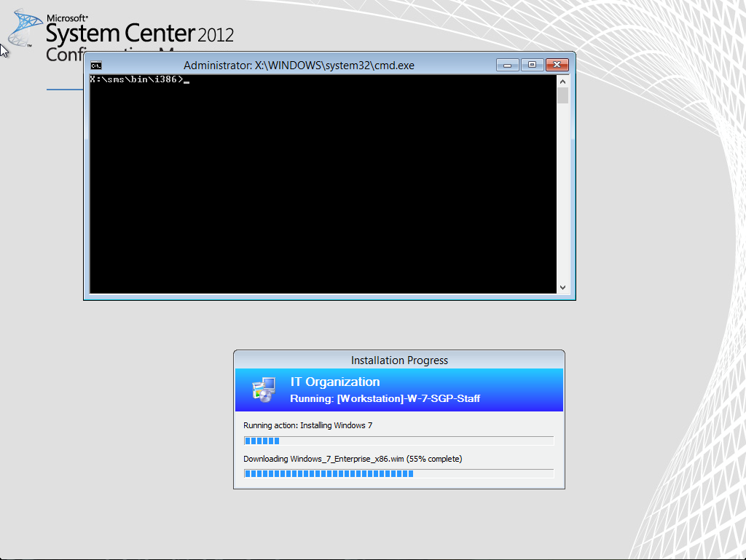The image size is (746, 560).
Task: Click the Installing Windows 7 progress bar
Action: [398, 441]
